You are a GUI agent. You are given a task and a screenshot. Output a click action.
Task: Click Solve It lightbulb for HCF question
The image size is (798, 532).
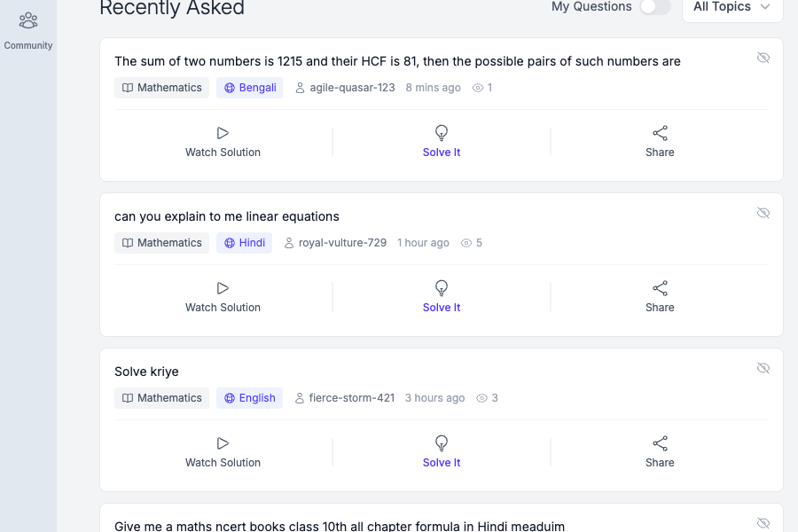(x=442, y=133)
